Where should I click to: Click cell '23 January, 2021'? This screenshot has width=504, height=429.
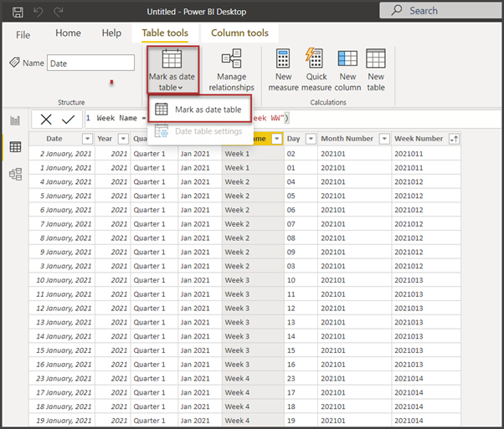tap(62, 378)
